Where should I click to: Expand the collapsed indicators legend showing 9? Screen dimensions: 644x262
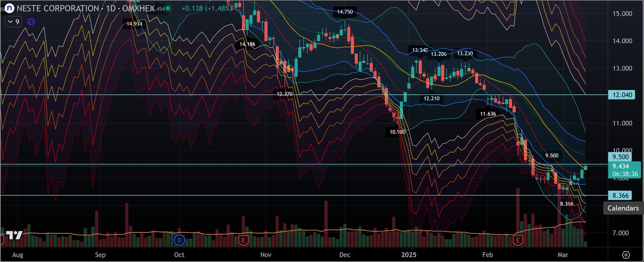click(x=13, y=22)
